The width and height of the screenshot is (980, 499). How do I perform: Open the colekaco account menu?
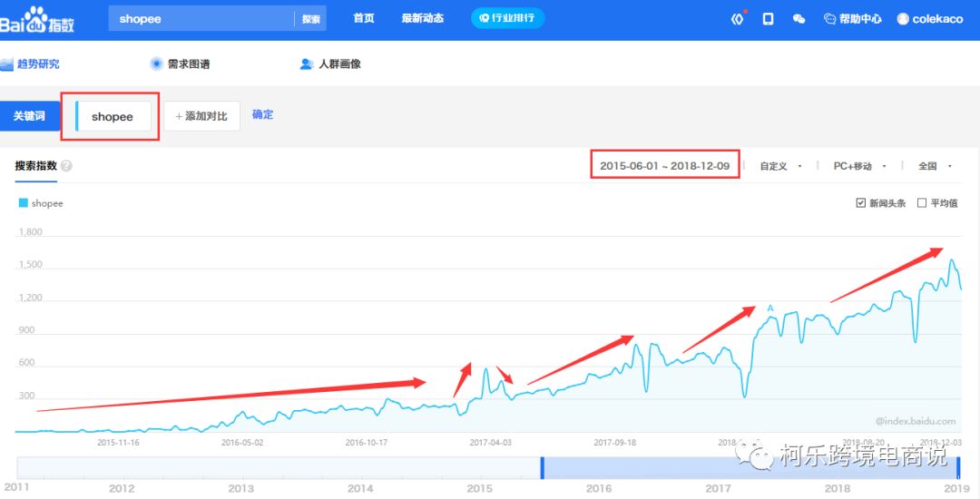coord(930,19)
